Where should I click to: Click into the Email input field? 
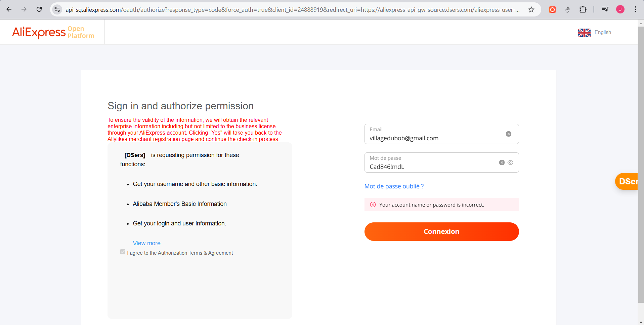tap(433, 138)
